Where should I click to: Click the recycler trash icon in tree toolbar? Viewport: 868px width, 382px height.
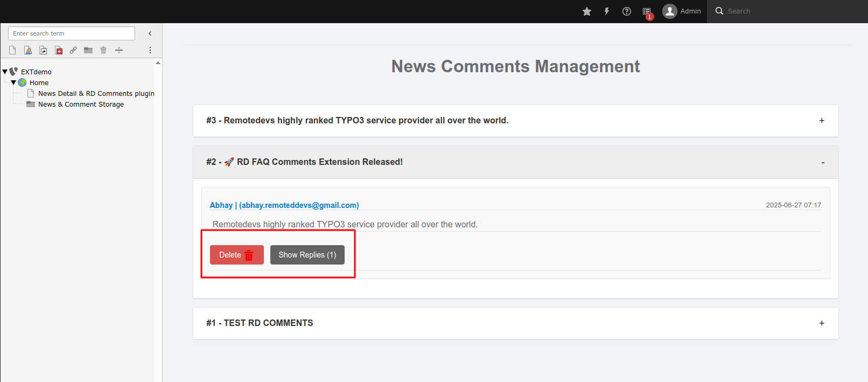tap(103, 50)
